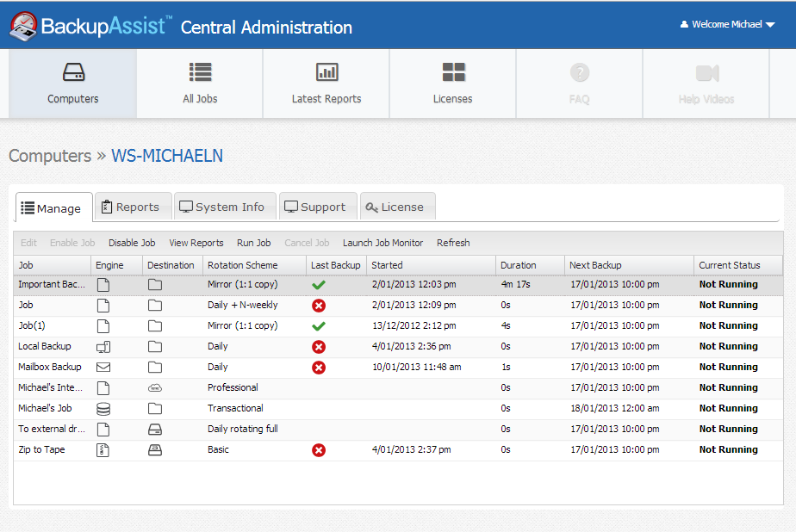This screenshot has width=796, height=532.
Task: Select the 'Local Backup' job name
Action: [x=45, y=346]
